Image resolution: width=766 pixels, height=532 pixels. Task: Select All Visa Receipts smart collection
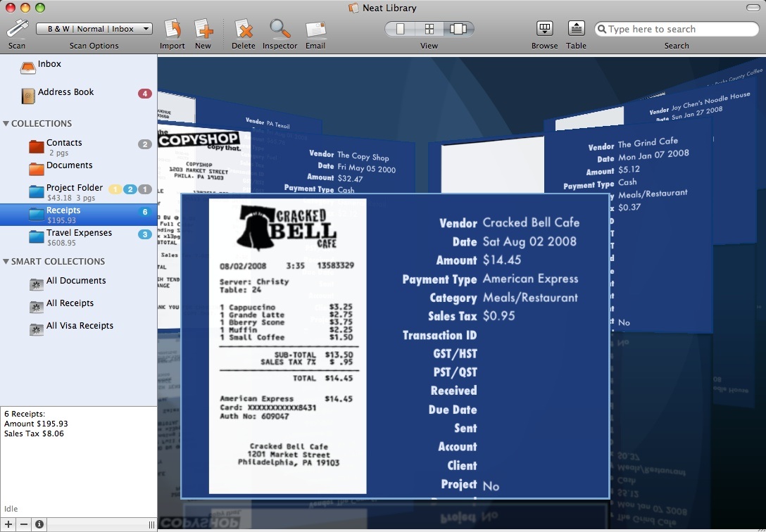pos(79,327)
